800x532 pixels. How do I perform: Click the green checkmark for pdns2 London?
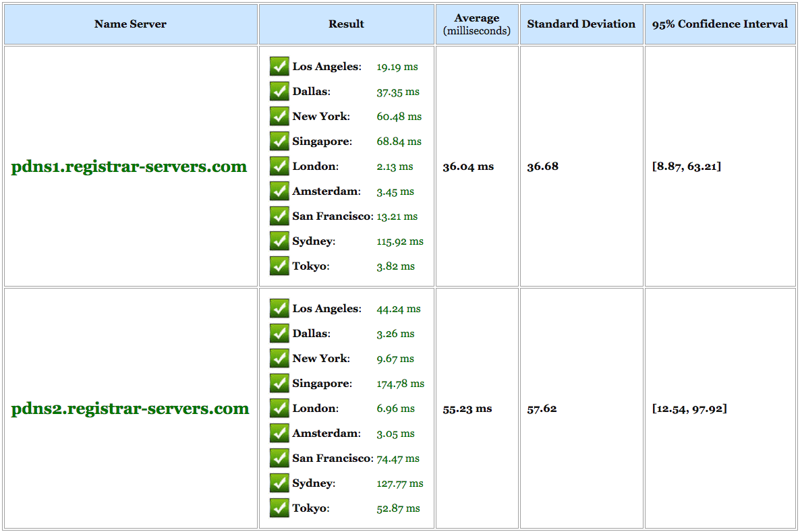point(279,409)
